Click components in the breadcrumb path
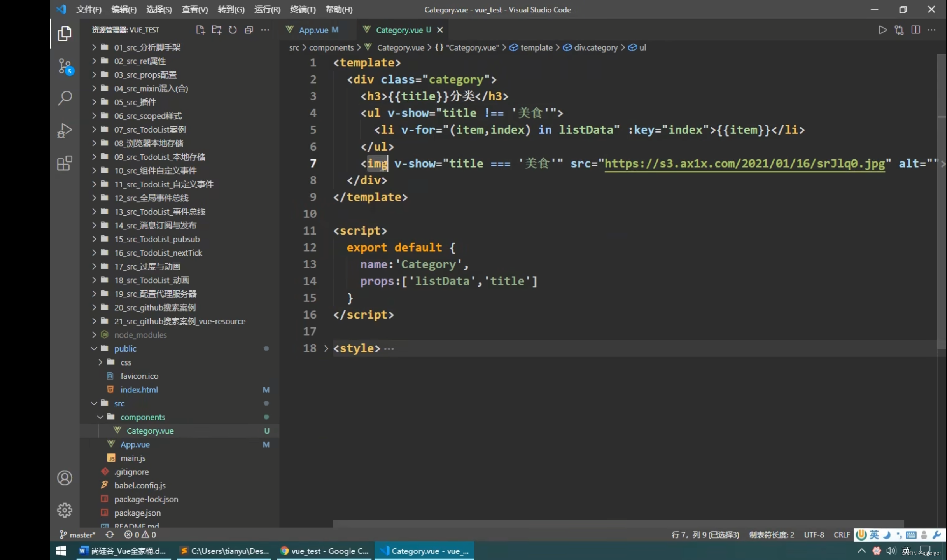This screenshot has height=560, width=947. [331, 47]
